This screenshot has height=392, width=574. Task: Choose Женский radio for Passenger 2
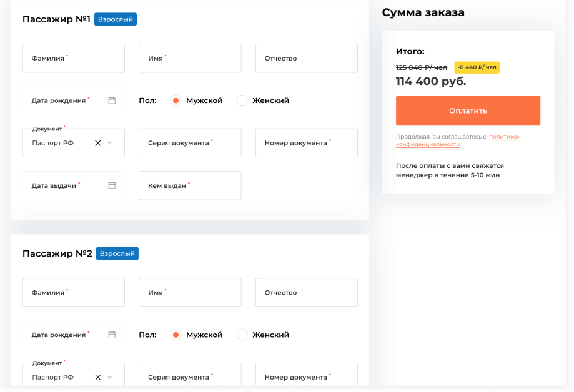[x=242, y=335]
